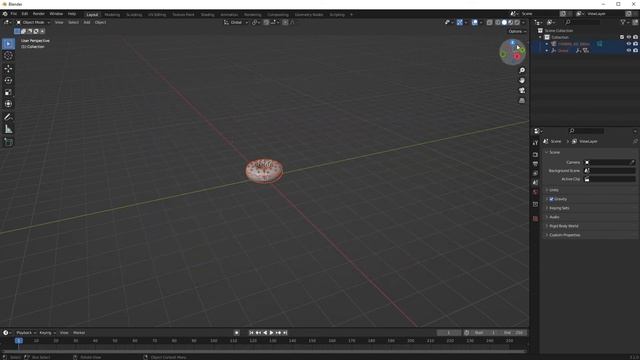The height and width of the screenshot is (360, 640).
Task: Hide the Collection via eye icon
Action: pyautogui.click(x=629, y=37)
